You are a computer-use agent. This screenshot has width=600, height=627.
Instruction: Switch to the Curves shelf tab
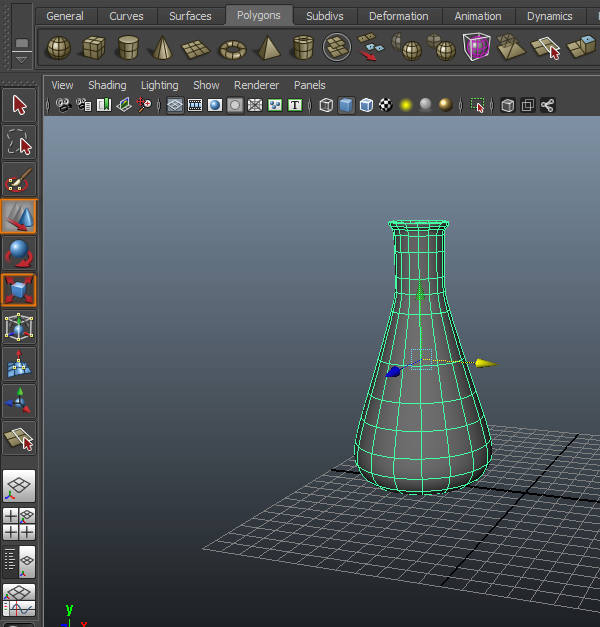pyautogui.click(x=126, y=16)
